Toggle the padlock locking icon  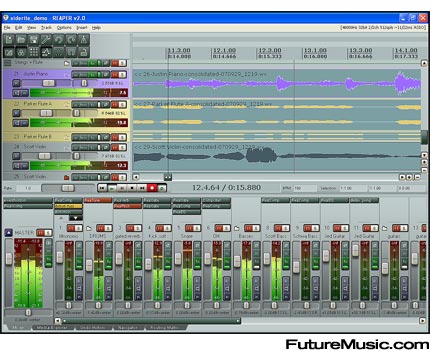[83, 52]
